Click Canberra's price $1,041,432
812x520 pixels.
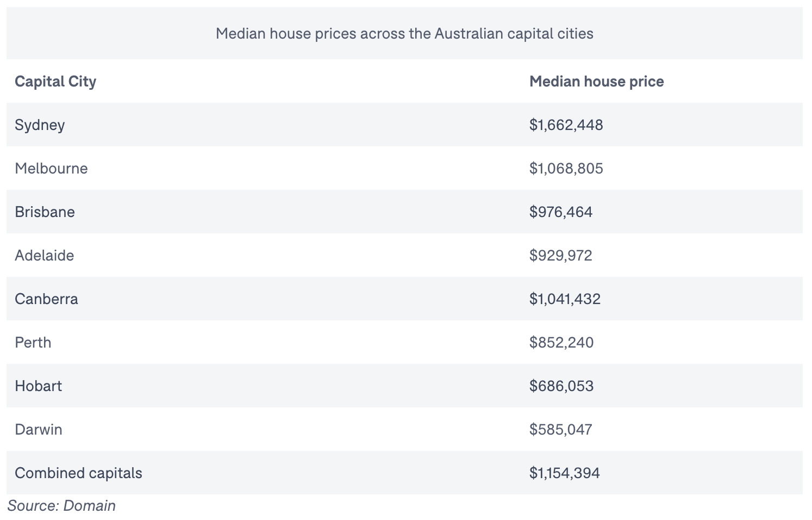[x=565, y=299]
